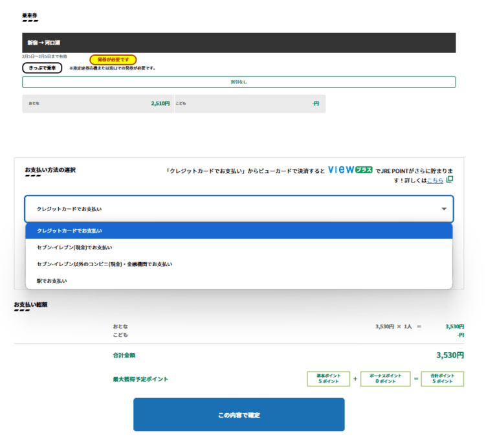Click the VIEW プラス card logo
Viewport: 497px width, 448px height.
350,170
